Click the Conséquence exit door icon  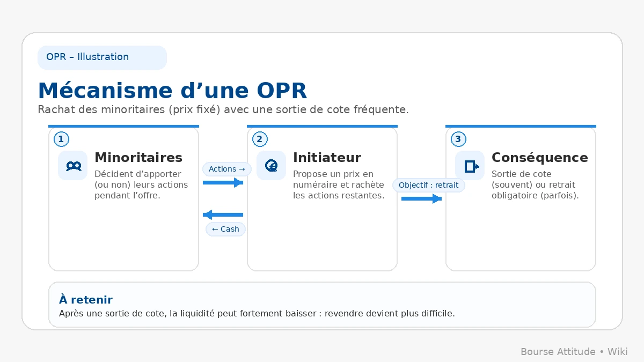coord(470,166)
